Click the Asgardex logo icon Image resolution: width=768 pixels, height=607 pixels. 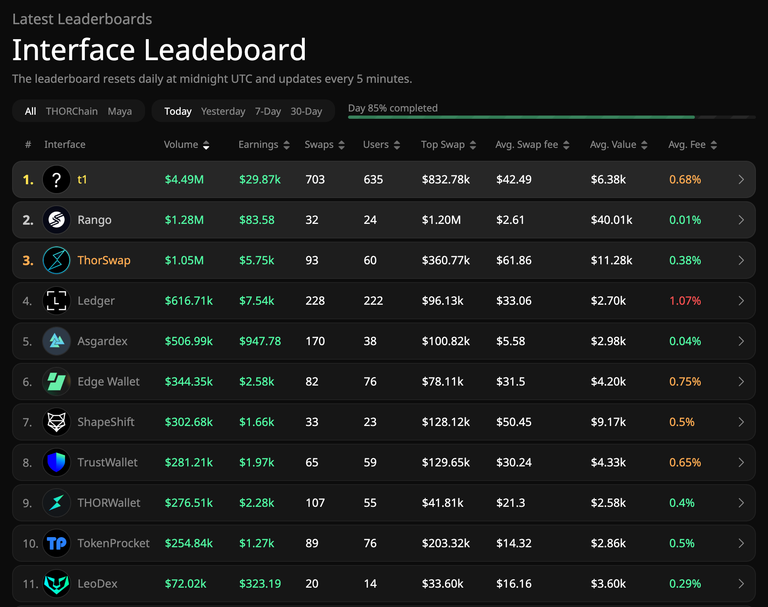click(x=56, y=341)
